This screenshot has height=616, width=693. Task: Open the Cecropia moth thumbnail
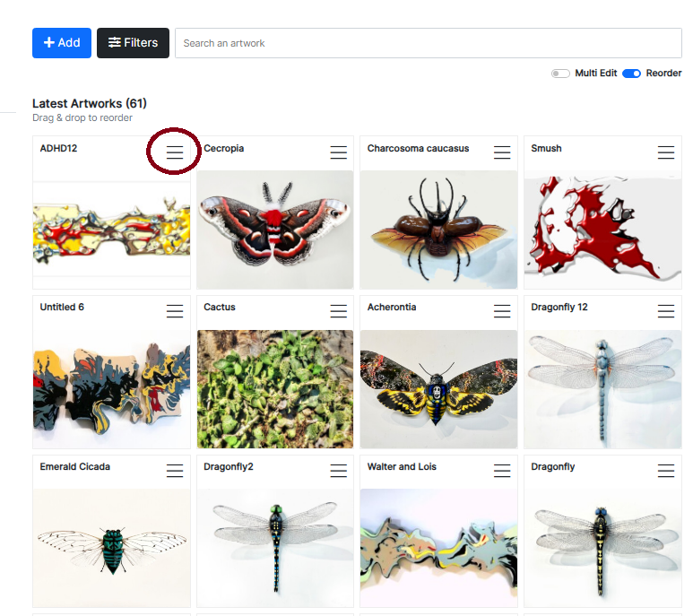(x=275, y=230)
